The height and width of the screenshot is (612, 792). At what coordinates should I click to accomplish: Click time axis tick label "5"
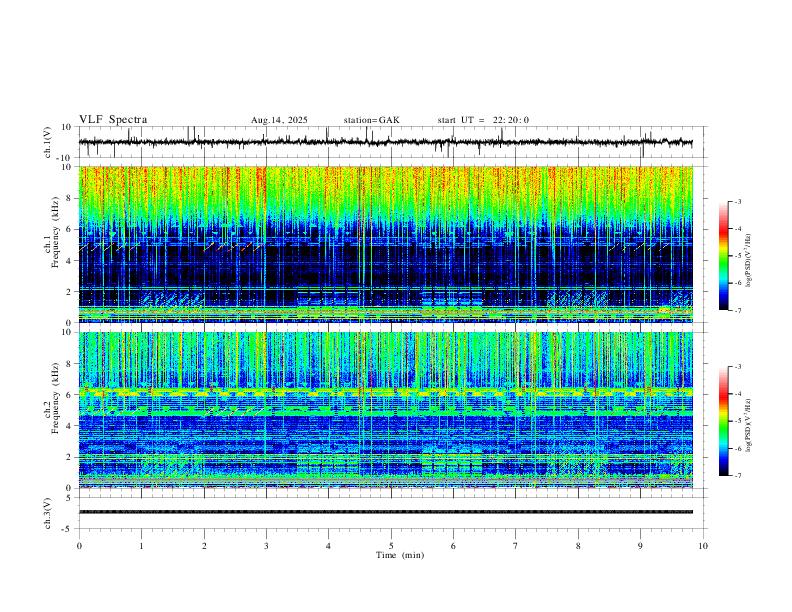click(391, 546)
